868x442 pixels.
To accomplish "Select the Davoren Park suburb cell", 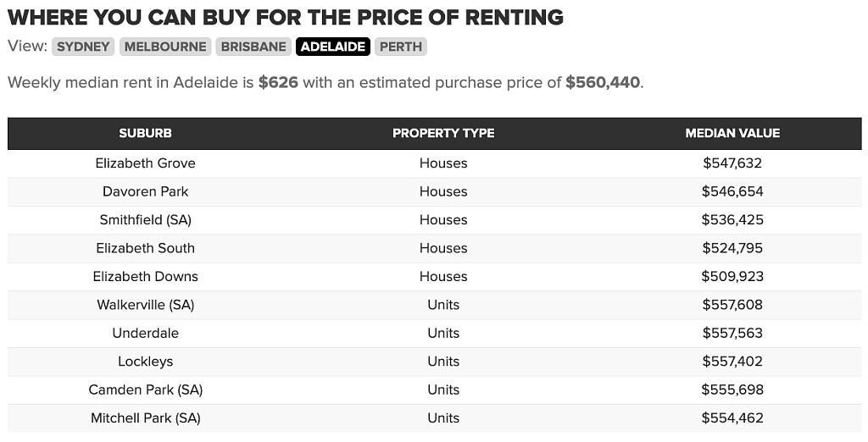I will pyautogui.click(x=145, y=191).
